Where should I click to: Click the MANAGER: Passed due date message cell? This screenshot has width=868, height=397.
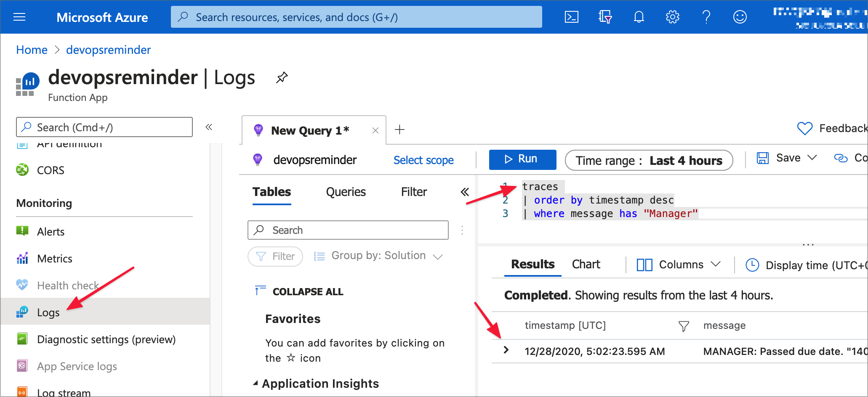[785, 352]
